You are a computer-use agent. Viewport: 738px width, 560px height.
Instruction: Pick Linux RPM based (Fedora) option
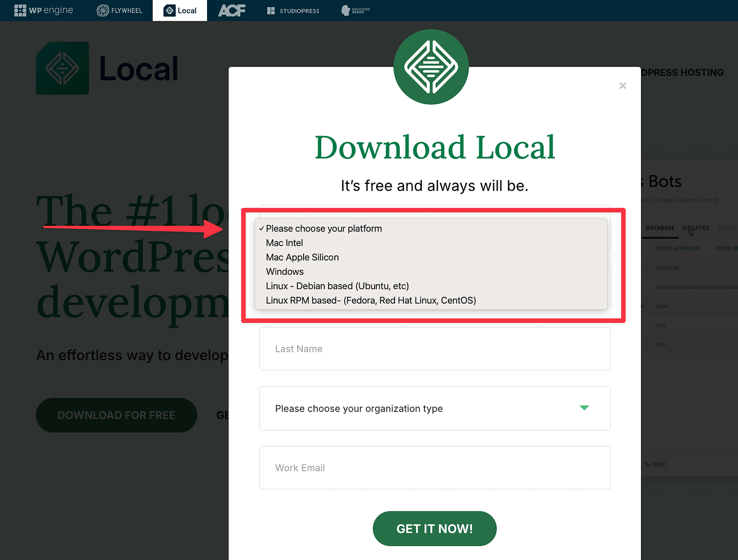[x=371, y=301]
